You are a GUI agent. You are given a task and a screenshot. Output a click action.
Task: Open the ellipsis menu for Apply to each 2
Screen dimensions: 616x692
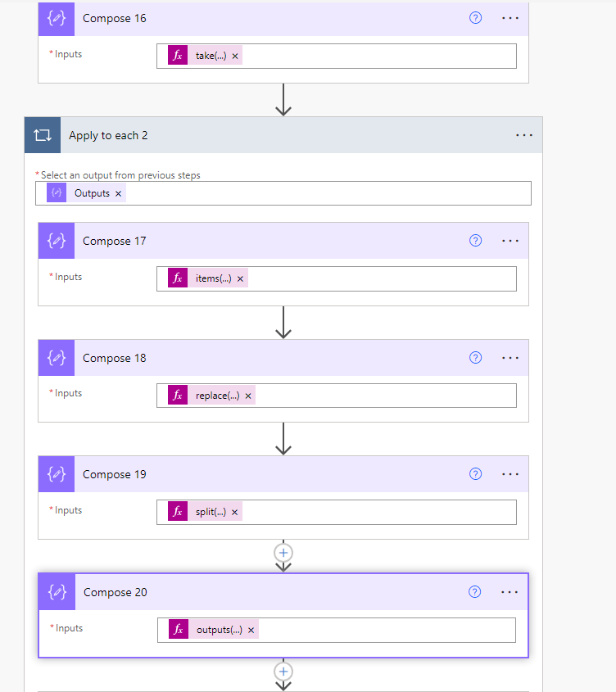[524, 134]
